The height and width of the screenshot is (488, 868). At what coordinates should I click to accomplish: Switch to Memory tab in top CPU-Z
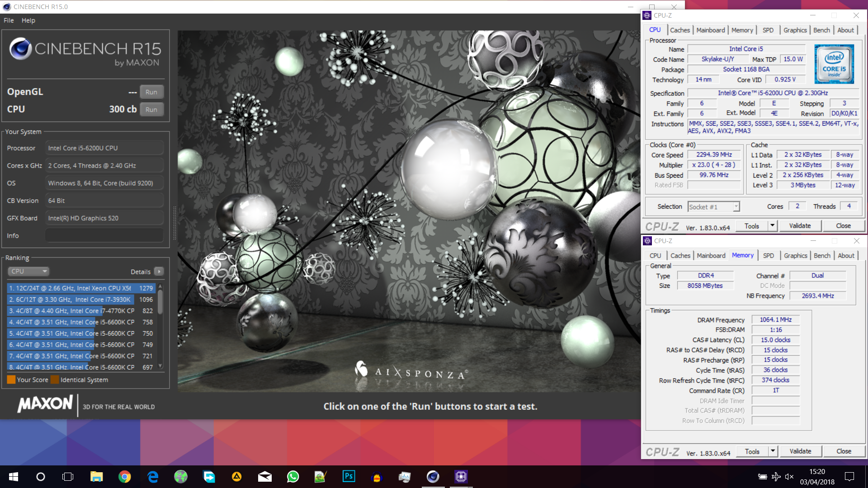click(x=742, y=30)
